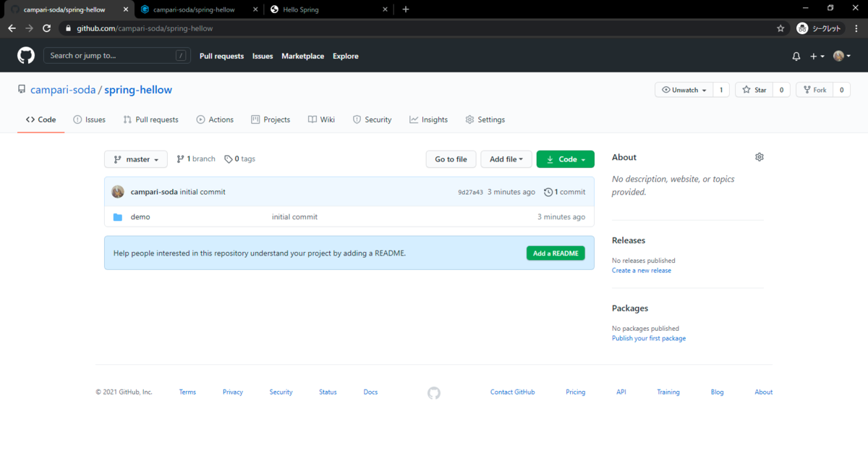Viewport: 868px width, 467px height.
Task: Open the user avatar menu
Action: (841, 56)
